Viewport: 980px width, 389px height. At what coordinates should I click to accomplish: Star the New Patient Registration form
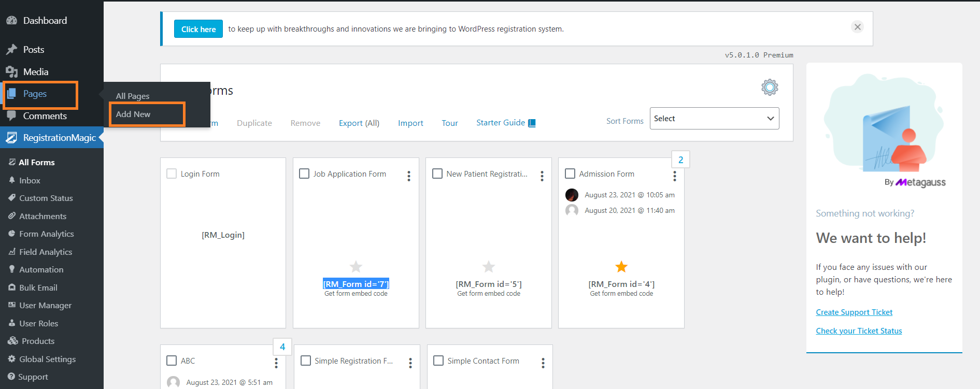tap(488, 267)
